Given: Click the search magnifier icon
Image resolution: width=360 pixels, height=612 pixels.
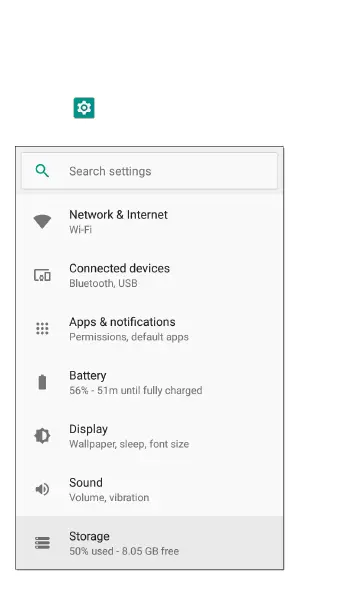Looking at the screenshot, I should tap(42, 171).
